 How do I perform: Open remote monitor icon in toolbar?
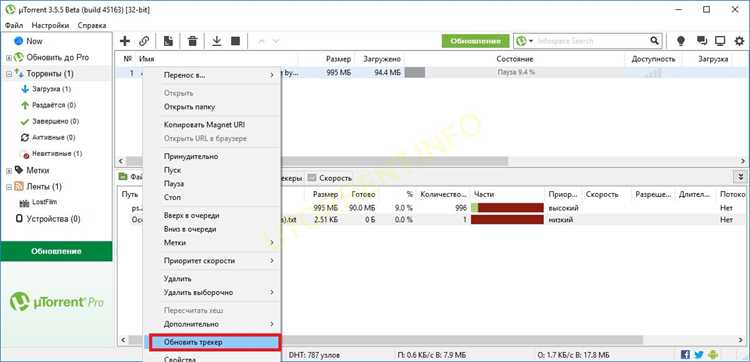coord(720,41)
